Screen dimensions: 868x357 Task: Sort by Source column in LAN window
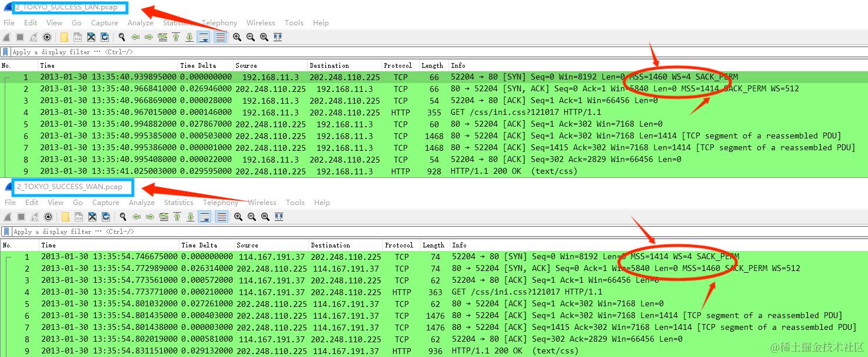click(x=270, y=65)
